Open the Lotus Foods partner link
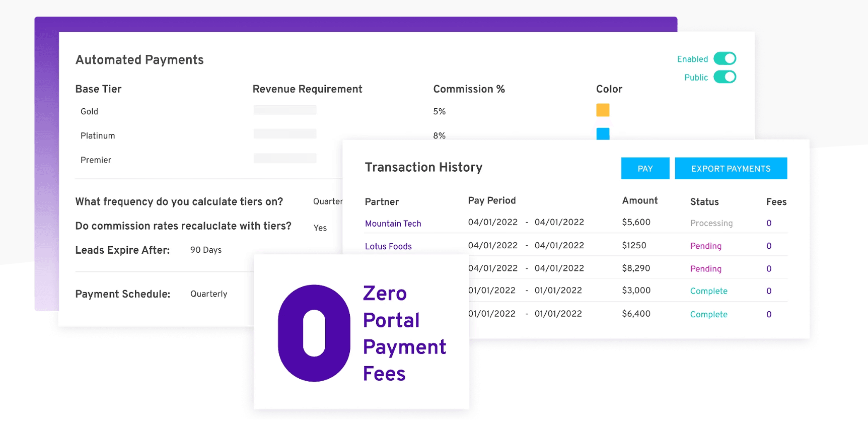 388,246
